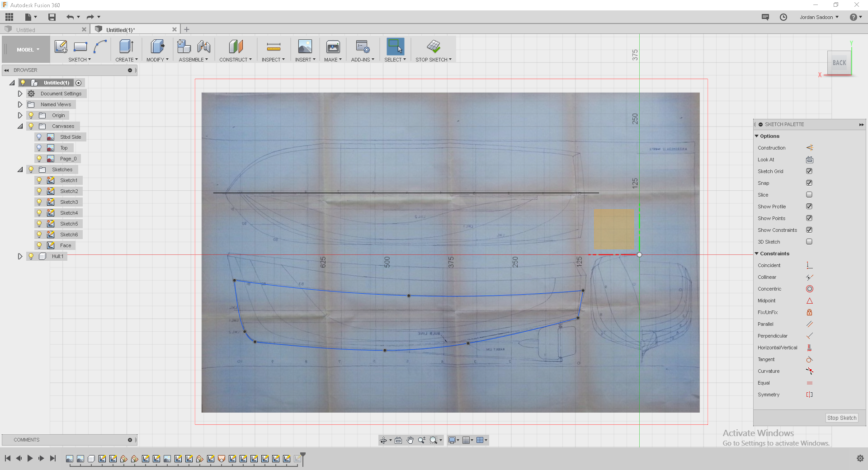Screen dimensions: 868x470
Task: Enable the Slice checkbox
Action: pos(809,195)
